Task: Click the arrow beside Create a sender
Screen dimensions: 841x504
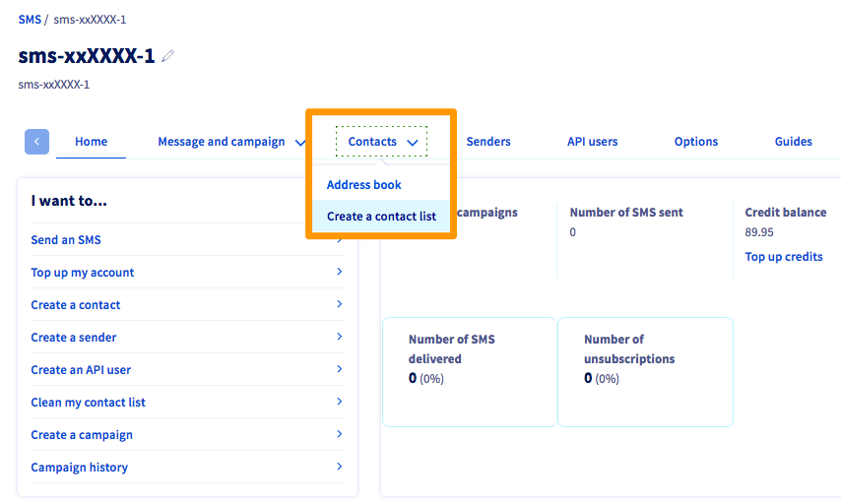Action: (x=339, y=337)
